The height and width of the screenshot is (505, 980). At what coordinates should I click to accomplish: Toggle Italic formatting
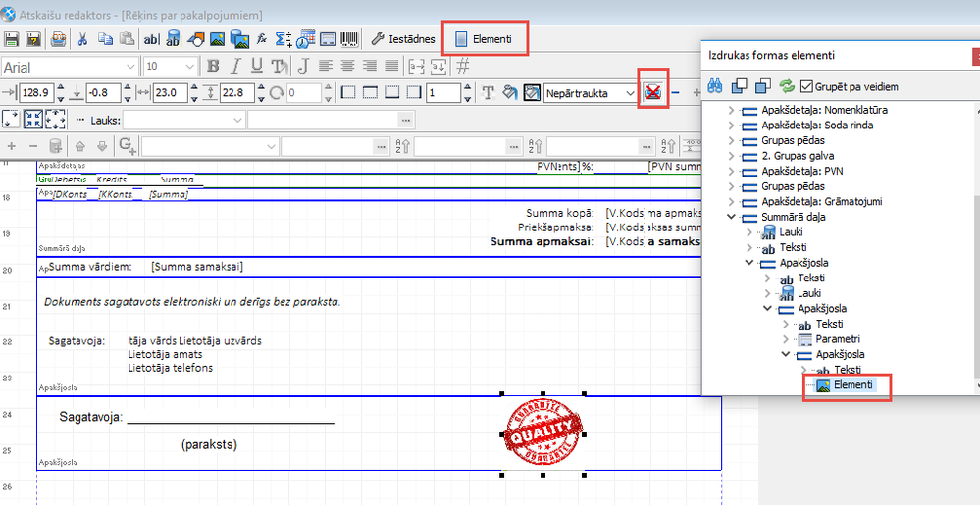(235, 65)
